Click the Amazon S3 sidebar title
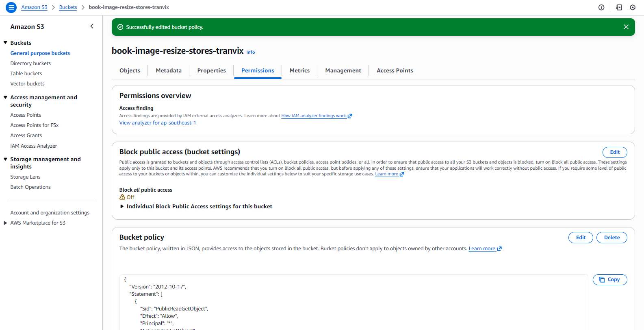Image resolution: width=644 pixels, height=330 pixels. (27, 27)
